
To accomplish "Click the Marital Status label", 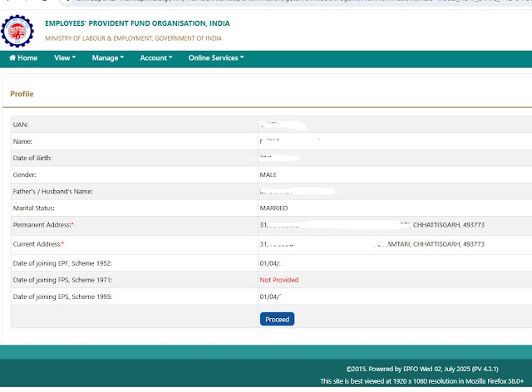I will coord(33,208).
